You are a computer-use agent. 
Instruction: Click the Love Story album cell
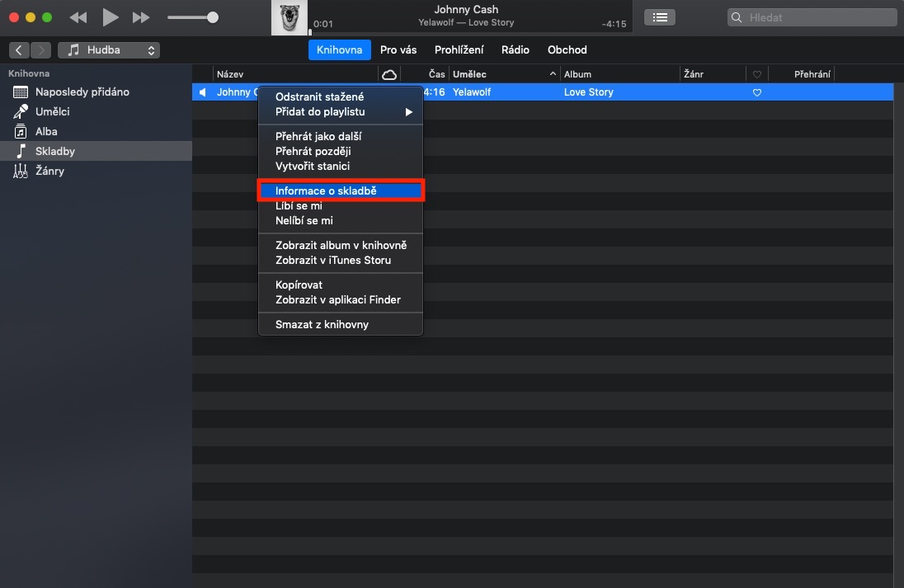[589, 92]
